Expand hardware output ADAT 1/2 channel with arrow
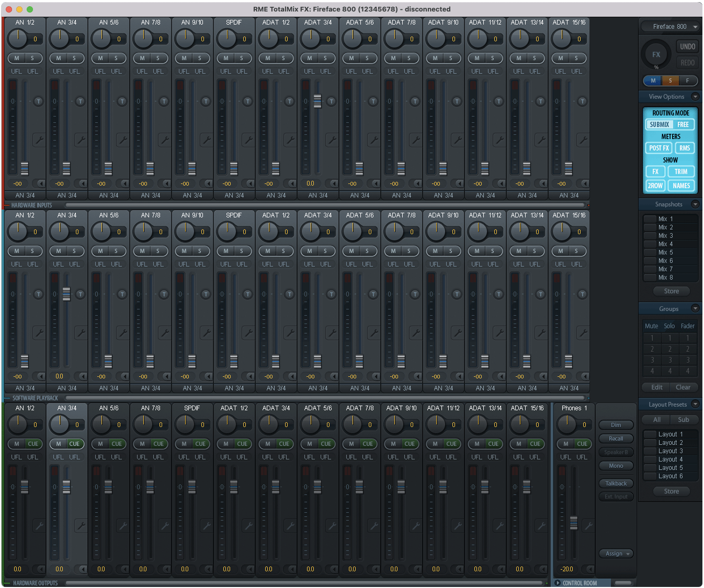 tap(249, 569)
